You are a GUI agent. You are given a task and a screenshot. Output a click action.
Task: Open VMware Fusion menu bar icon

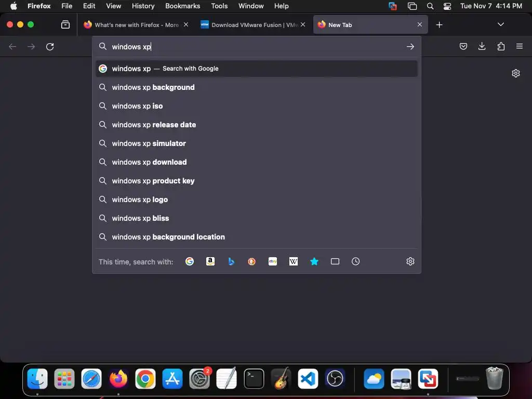pos(393,6)
